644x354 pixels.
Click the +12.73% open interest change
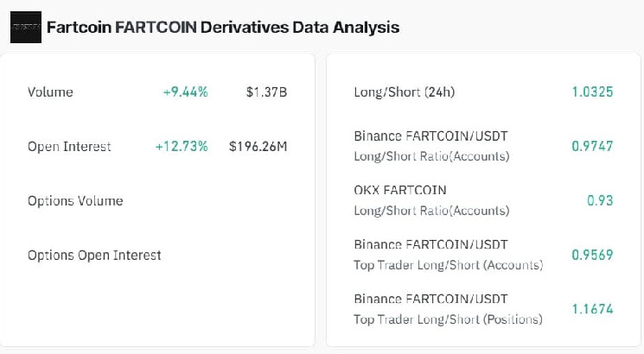click(182, 147)
